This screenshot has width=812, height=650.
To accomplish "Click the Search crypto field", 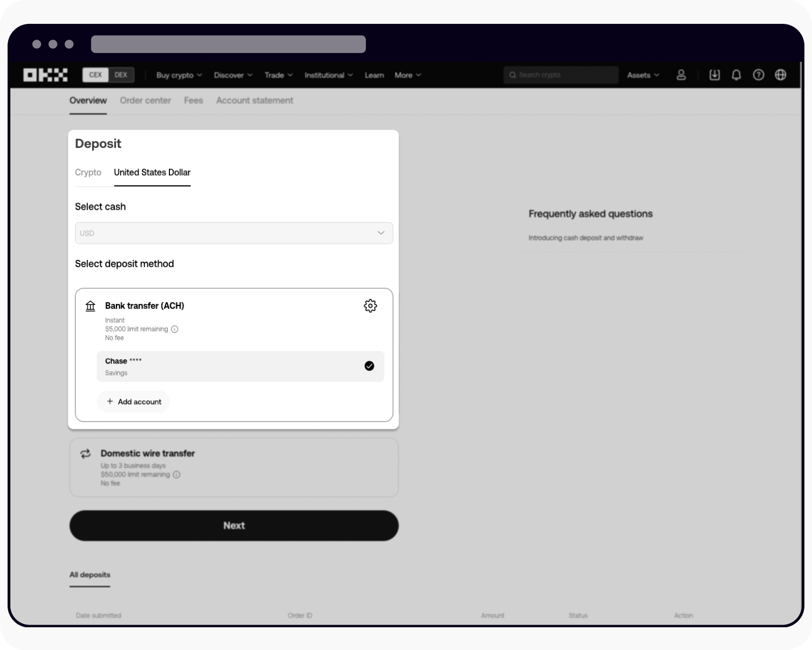I will (x=561, y=75).
